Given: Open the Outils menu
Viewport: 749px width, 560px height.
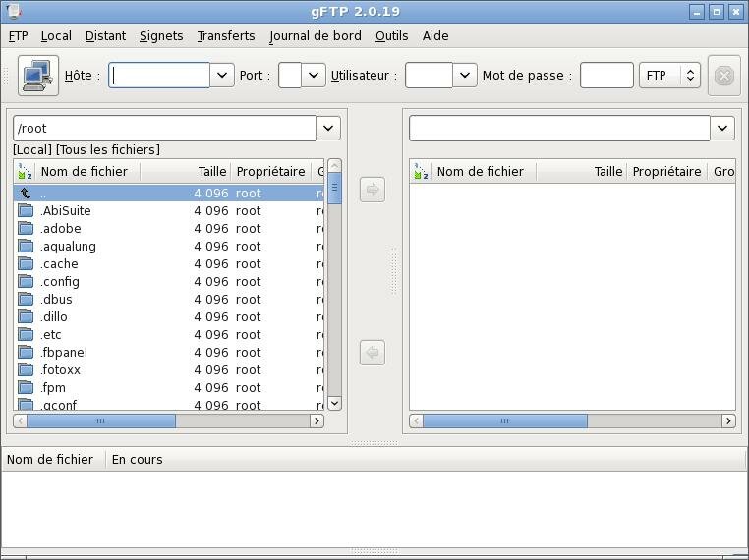Looking at the screenshot, I should click(391, 36).
